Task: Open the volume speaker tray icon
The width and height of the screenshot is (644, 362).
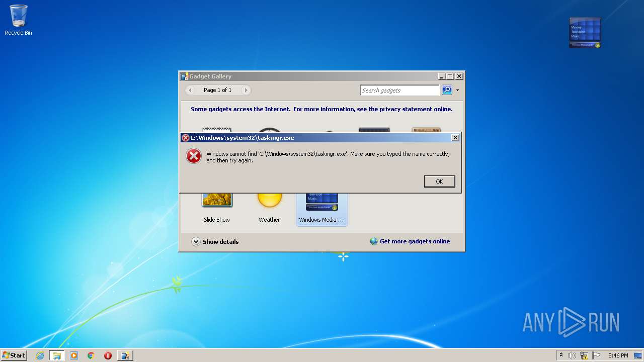Action: click(572, 355)
